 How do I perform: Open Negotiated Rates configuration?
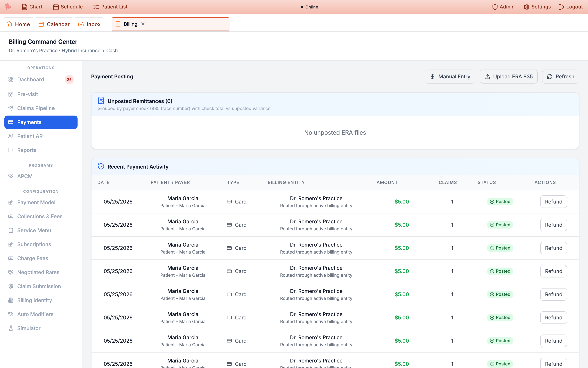pyautogui.click(x=41, y=272)
